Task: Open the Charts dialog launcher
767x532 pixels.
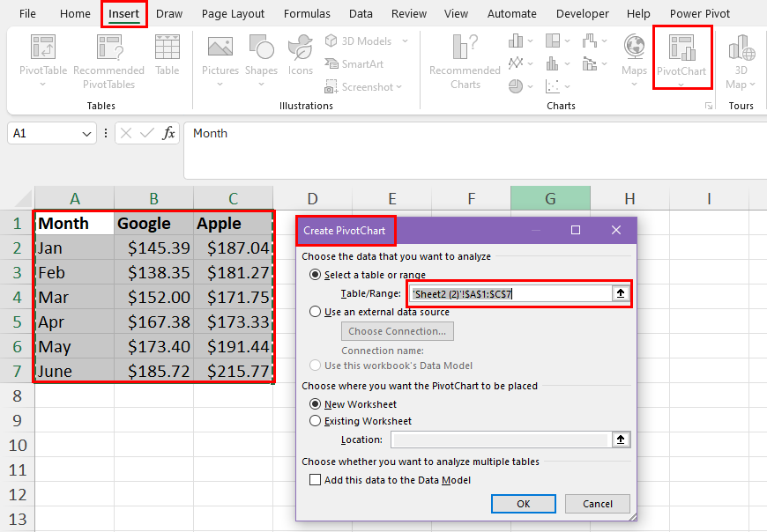Action: point(708,106)
